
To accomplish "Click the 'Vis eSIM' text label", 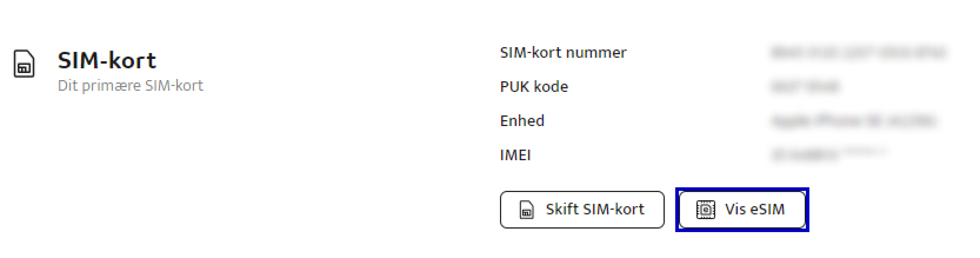I will tap(755, 209).
